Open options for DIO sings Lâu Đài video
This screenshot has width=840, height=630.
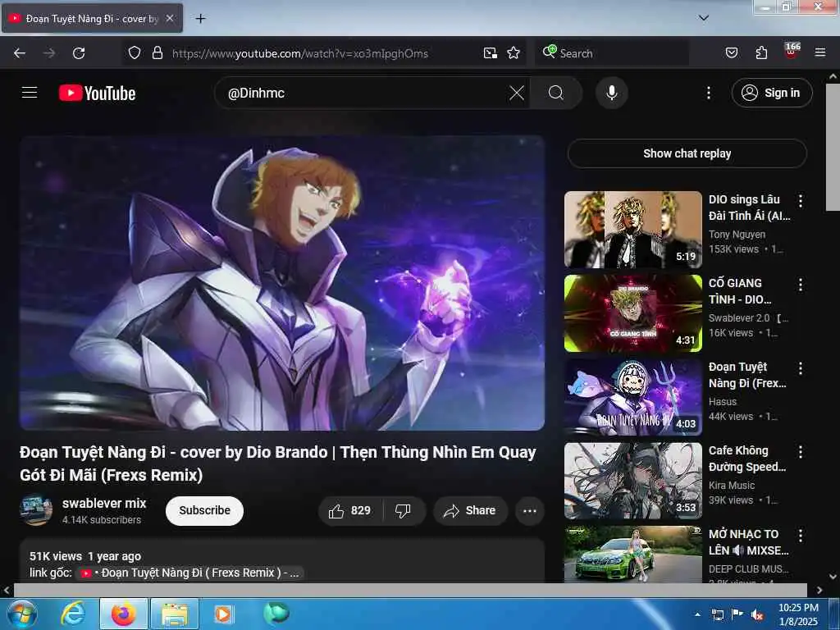pyautogui.click(x=801, y=201)
